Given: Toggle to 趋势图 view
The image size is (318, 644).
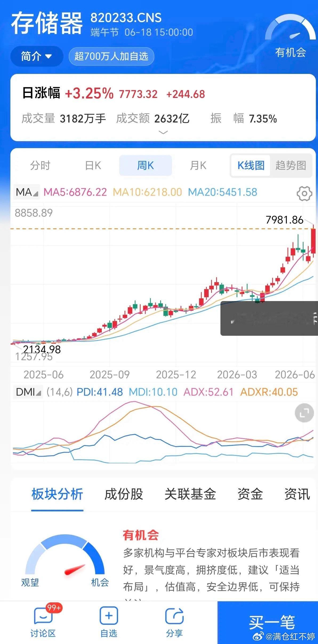Looking at the screenshot, I should [291, 165].
